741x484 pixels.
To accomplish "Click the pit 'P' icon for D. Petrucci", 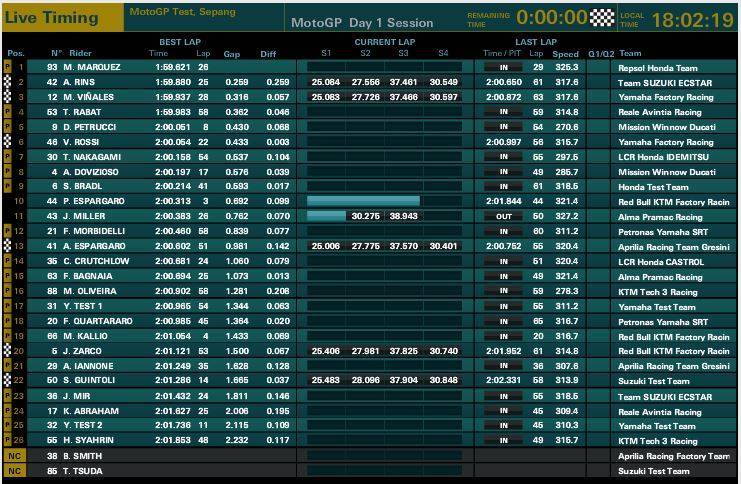I will tap(7, 127).
